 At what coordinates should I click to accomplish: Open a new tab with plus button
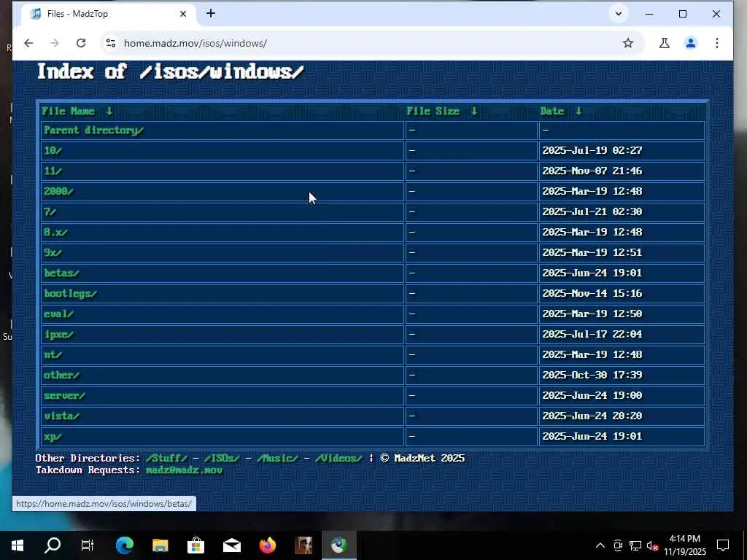pyautogui.click(x=211, y=13)
